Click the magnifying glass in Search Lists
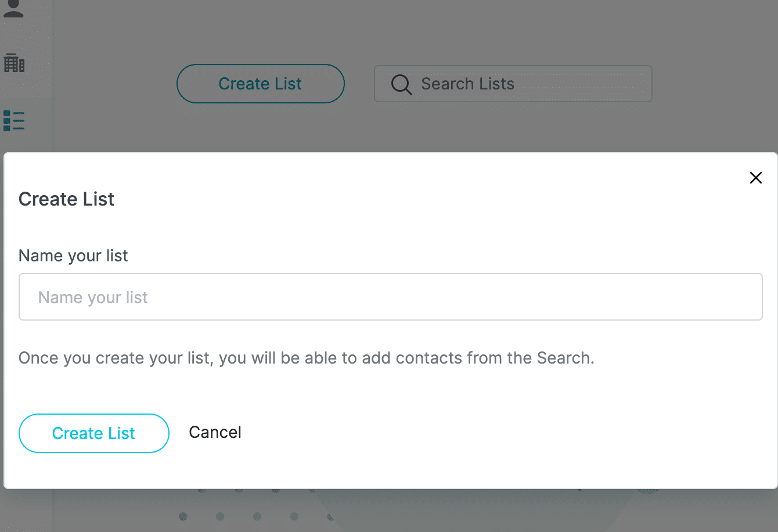The height and width of the screenshot is (532, 778). [401, 84]
